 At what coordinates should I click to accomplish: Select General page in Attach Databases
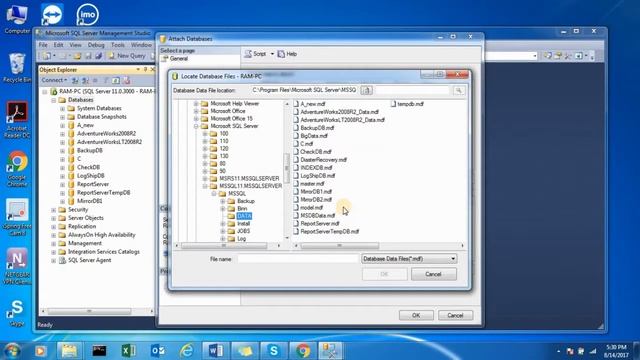(x=178, y=59)
